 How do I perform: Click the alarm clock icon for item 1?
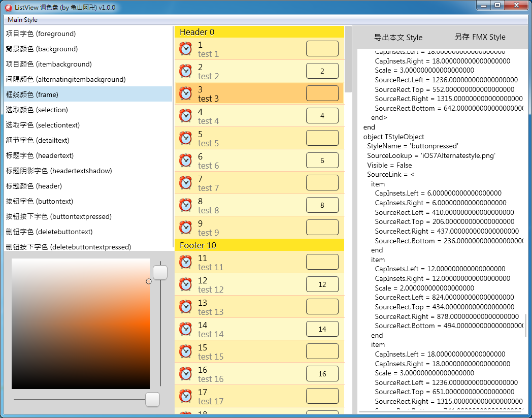pyautogui.click(x=186, y=49)
